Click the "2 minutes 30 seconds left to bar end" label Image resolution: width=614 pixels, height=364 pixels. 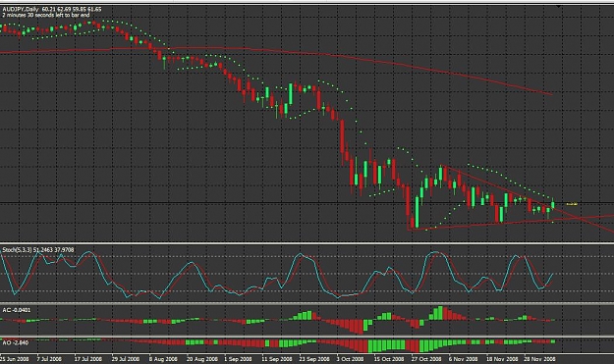click(x=46, y=15)
